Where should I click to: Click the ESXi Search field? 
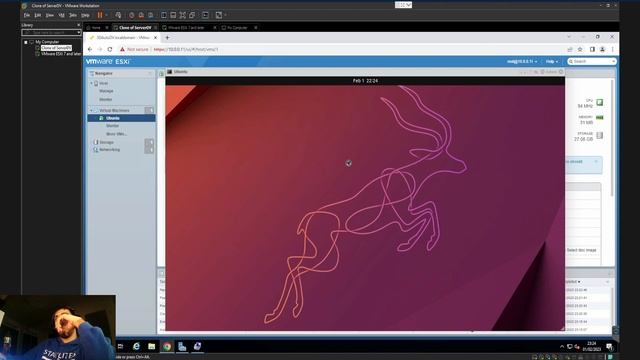point(591,61)
